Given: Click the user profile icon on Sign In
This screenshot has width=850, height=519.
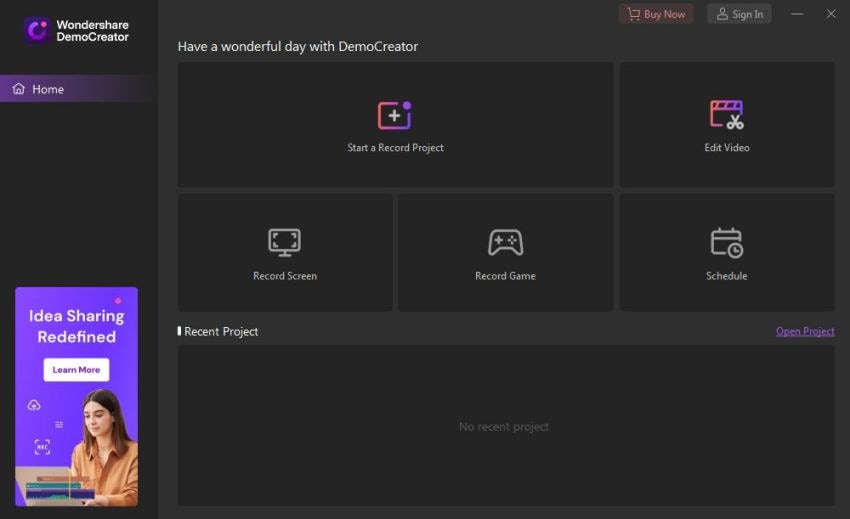Looking at the screenshot, I should 722,14.
